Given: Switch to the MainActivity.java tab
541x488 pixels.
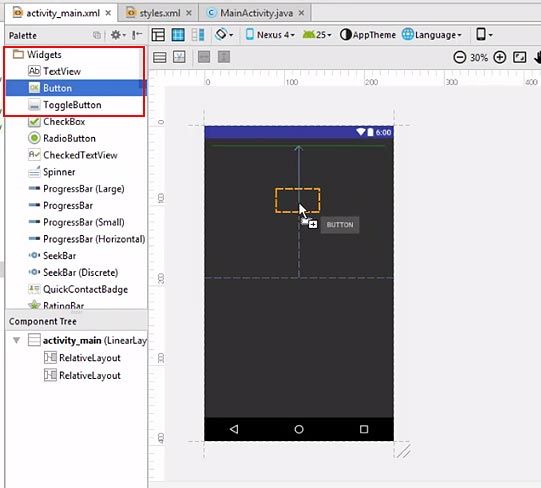Looking at the screenshot, I should tap(255, 13).
